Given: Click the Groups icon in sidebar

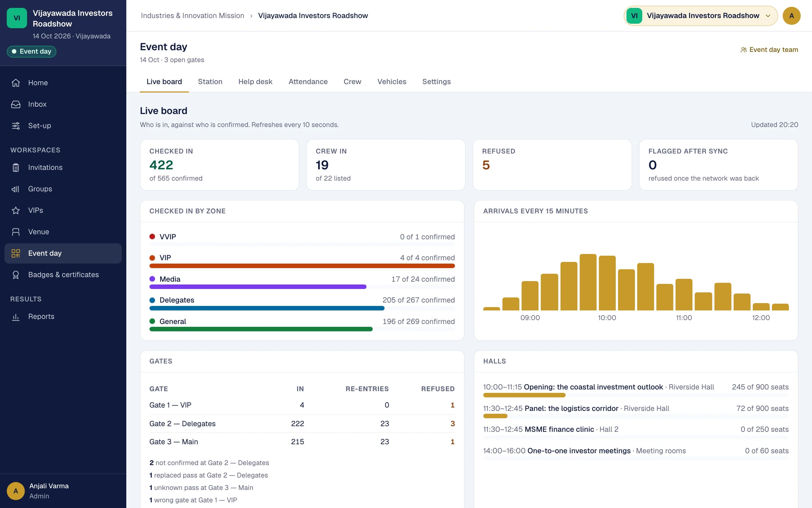Looking at the screenshot, I should 16,189.
